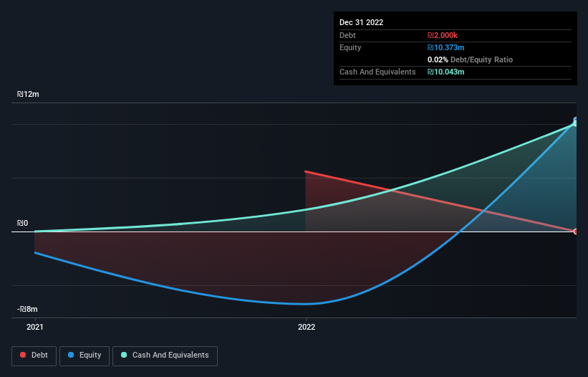Image resolution: width=588 pixels, height=377 pixels.
Task: Click tooltip Cash And Equivalents row label
Action: click(x=377, y=72)
